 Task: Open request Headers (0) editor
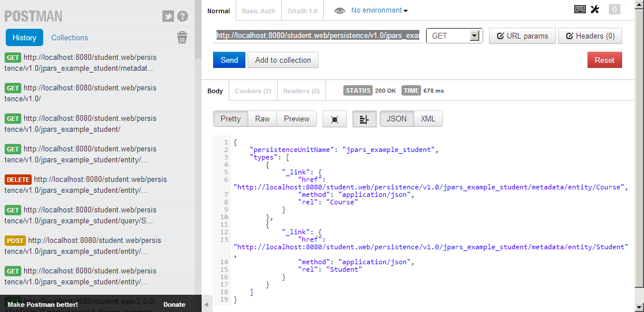pyautogui.click(x=590, y=36)
